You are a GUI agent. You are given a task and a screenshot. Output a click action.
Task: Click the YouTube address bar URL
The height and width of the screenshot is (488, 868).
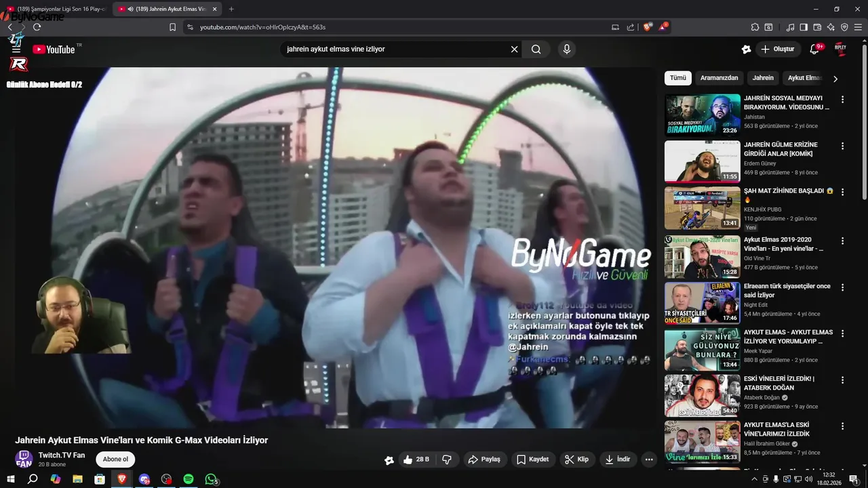click(262, 27)
